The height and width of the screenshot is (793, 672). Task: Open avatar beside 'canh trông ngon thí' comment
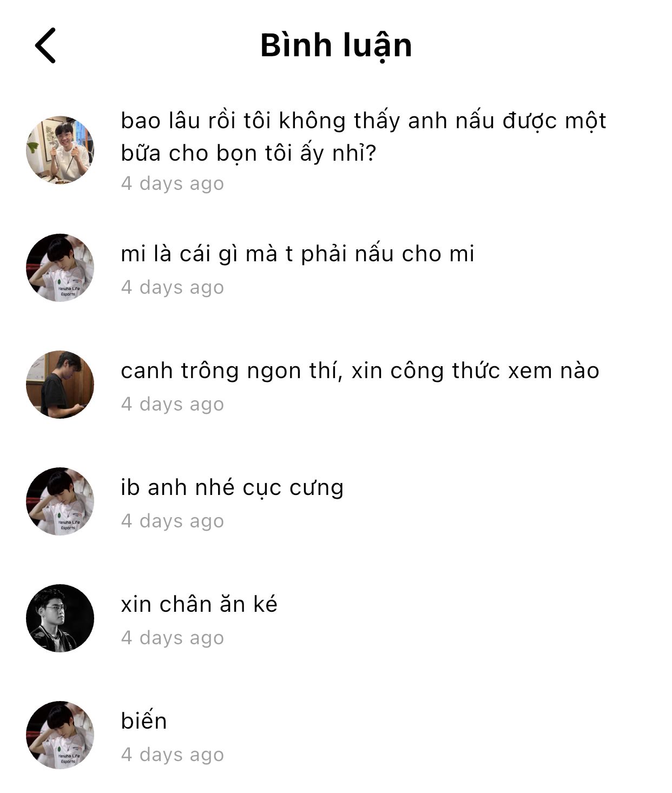pyautogui.click(x=60, y=385)
